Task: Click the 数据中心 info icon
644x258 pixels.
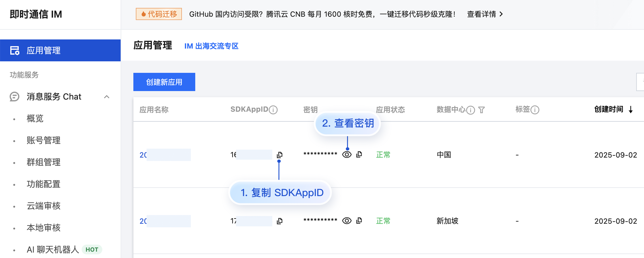Action: click(x=471, y=110)
